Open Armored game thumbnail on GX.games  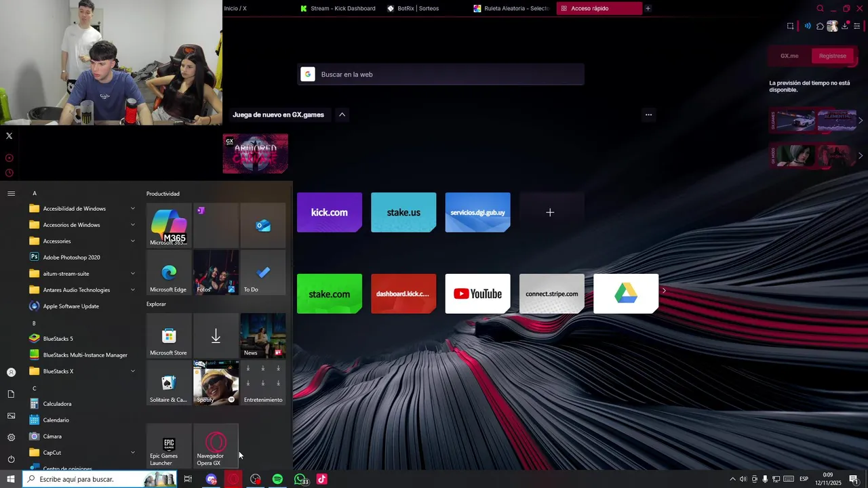(256, 153)
